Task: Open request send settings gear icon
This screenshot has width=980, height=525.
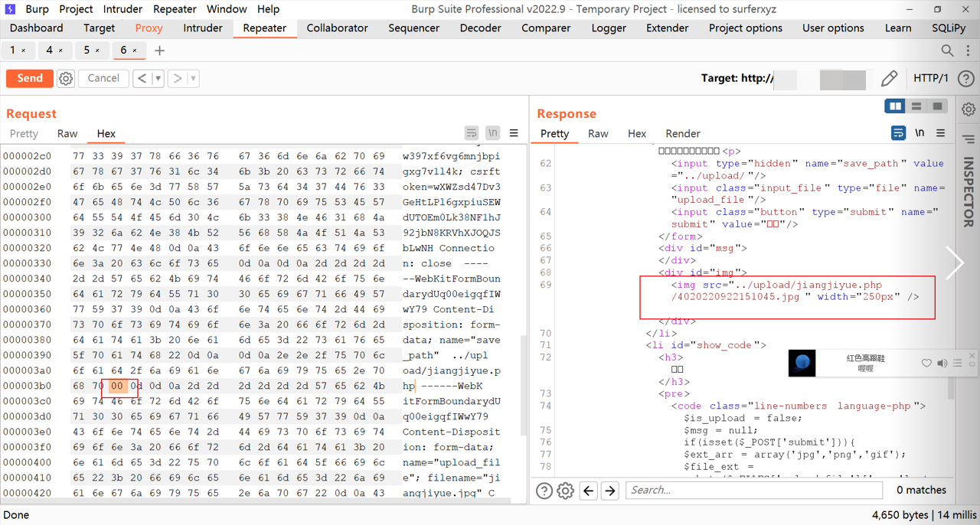Action: coord(66,78)
